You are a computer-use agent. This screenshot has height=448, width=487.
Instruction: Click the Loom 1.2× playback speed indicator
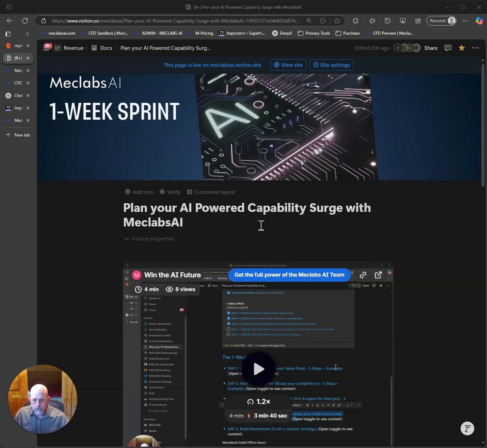click(259, 402)
